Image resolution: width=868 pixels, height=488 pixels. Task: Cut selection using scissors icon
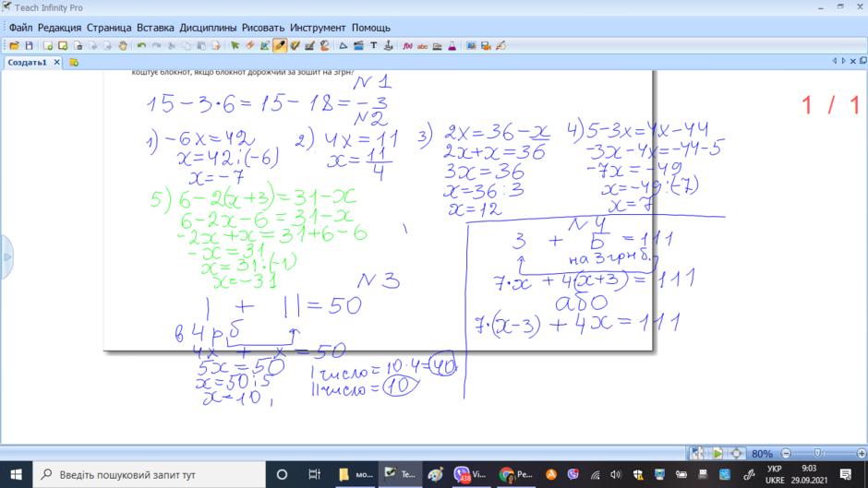[x=171, y=46]
